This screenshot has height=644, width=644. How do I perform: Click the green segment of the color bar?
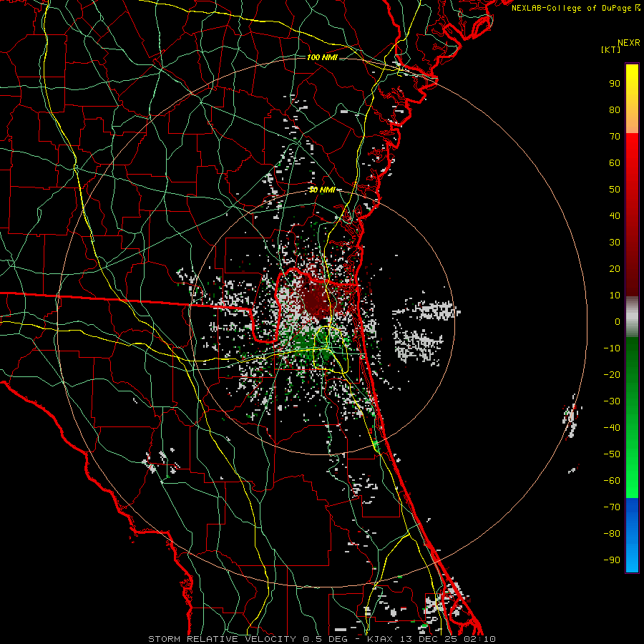pos(632,417)
